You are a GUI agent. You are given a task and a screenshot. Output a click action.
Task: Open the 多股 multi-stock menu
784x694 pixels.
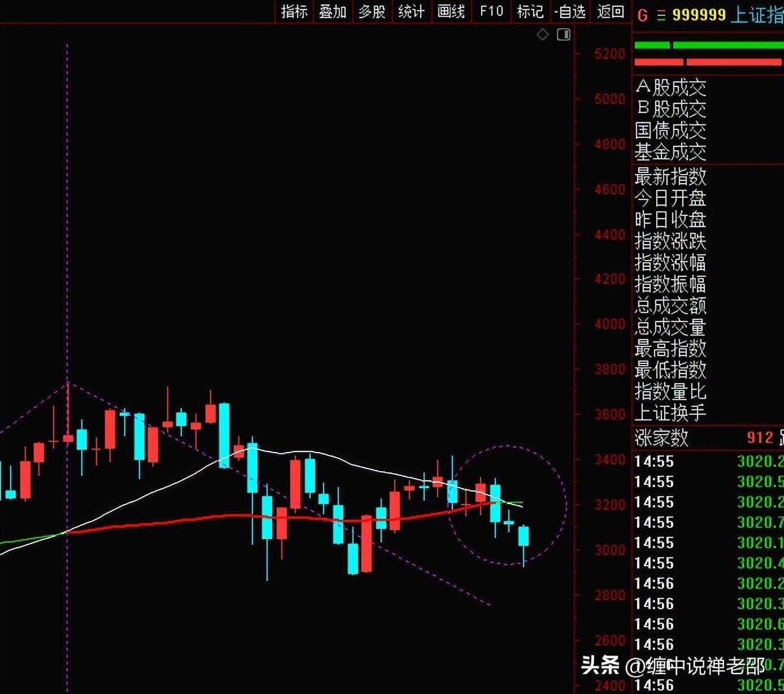[372, 11]
